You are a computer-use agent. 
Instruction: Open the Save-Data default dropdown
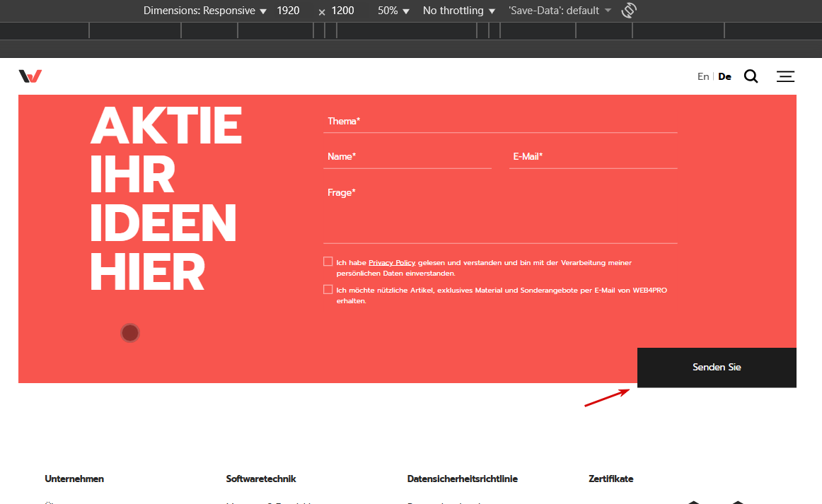[x=560, y=11]
